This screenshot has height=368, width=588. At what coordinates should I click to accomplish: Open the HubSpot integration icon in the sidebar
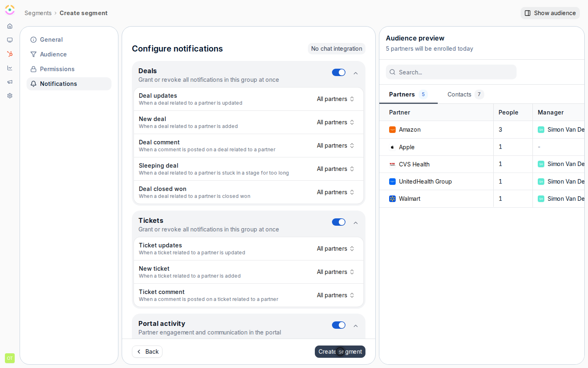[x=10, y=54]
